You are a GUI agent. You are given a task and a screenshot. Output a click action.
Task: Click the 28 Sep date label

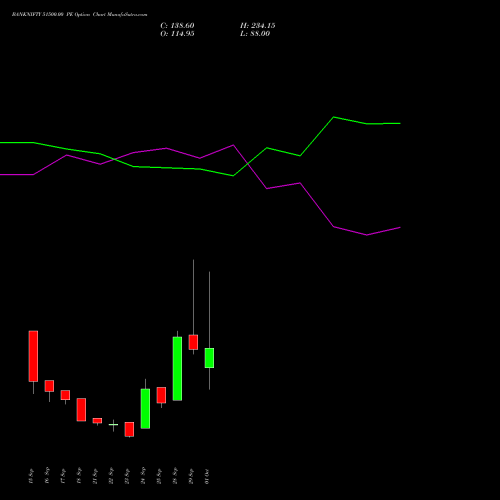click(x=175, y=476)
